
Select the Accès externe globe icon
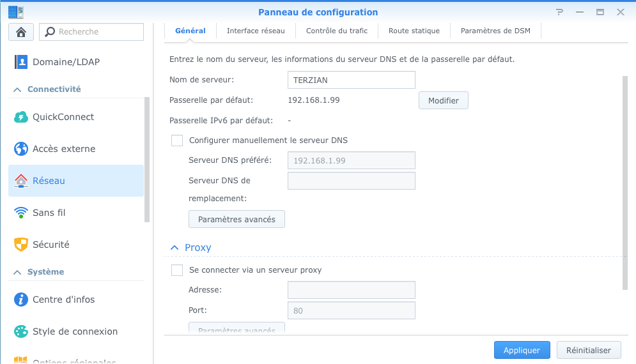(x=22, y=149)
